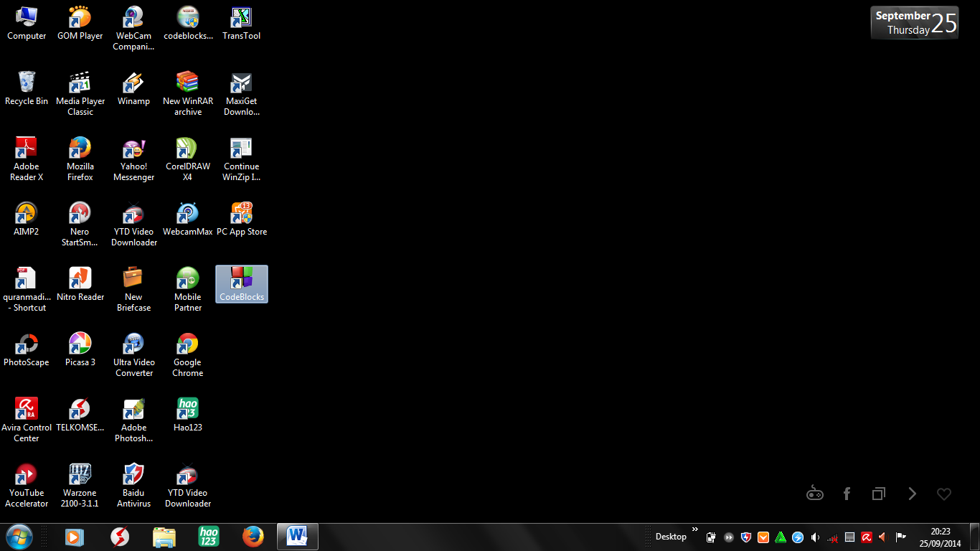Click the gray fast-forward tray icon

[x=729, y=537]
